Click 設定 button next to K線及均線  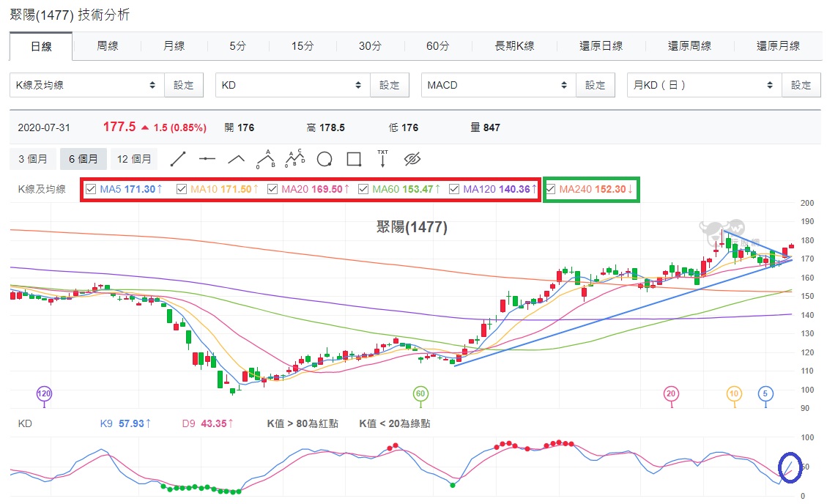(x=184, y=85)
